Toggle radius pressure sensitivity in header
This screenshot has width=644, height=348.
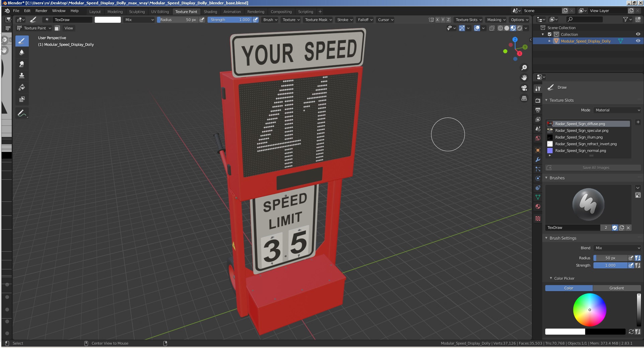coord(202,20)
